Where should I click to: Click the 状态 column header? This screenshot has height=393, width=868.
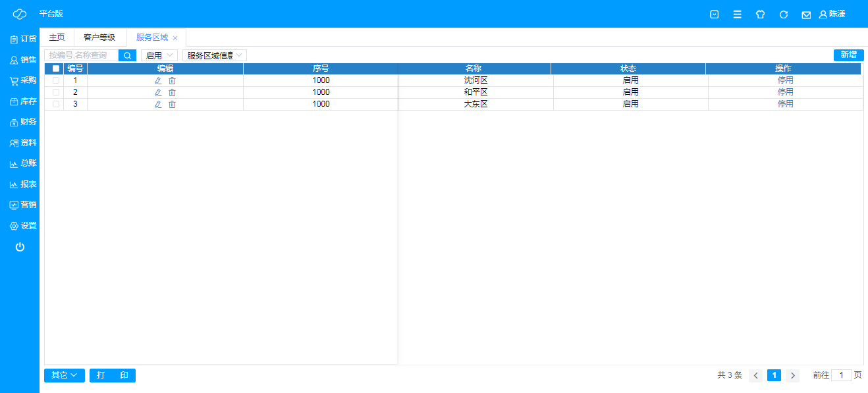coord(628,68)
